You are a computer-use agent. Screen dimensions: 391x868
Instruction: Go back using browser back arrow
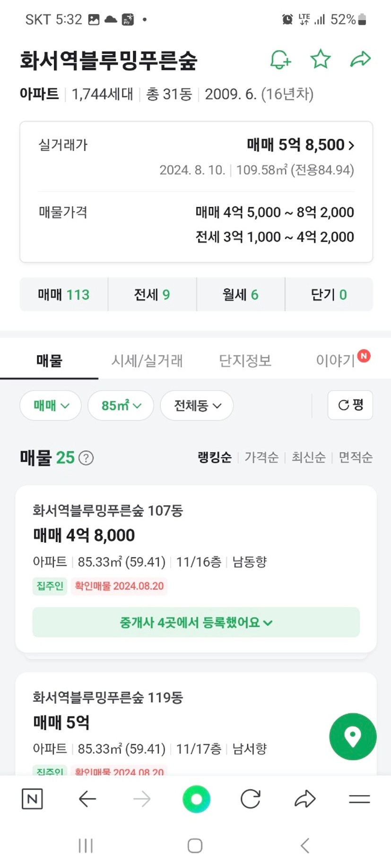coord(87,799)
